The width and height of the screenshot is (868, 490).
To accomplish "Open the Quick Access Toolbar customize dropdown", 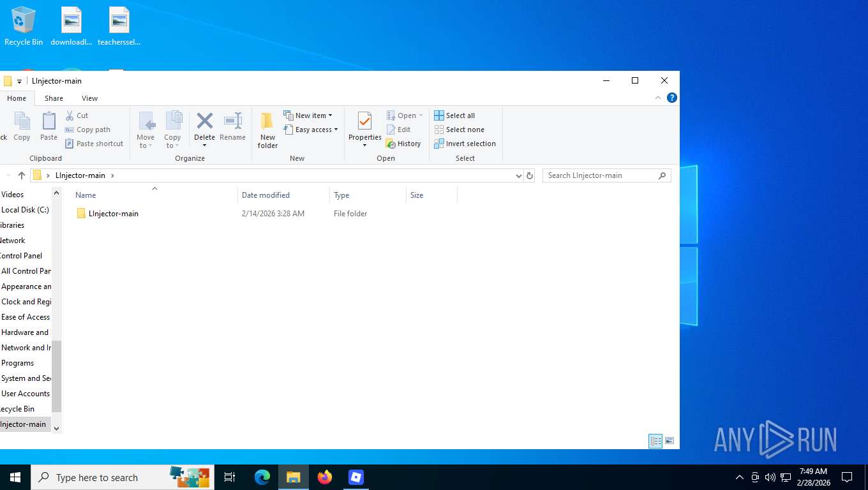I will (x=19, y=81).
